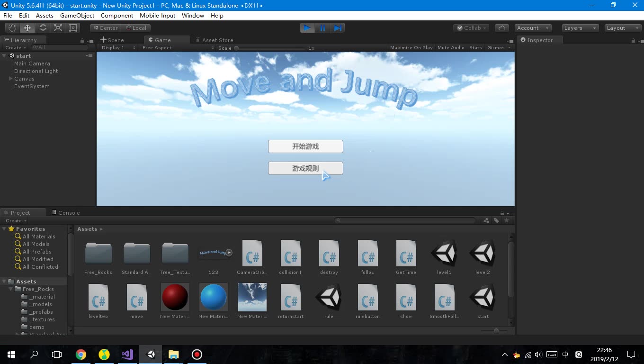Click the Hierarchy search field
644x364 pixels.
[60, 48]
